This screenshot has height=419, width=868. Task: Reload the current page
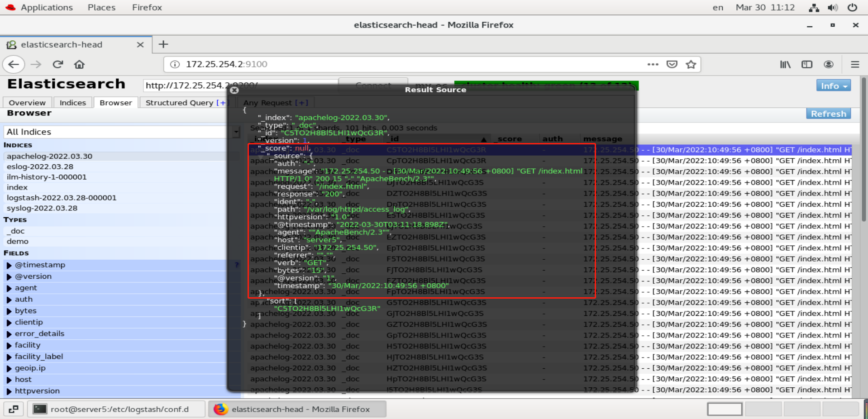(57, 64)
